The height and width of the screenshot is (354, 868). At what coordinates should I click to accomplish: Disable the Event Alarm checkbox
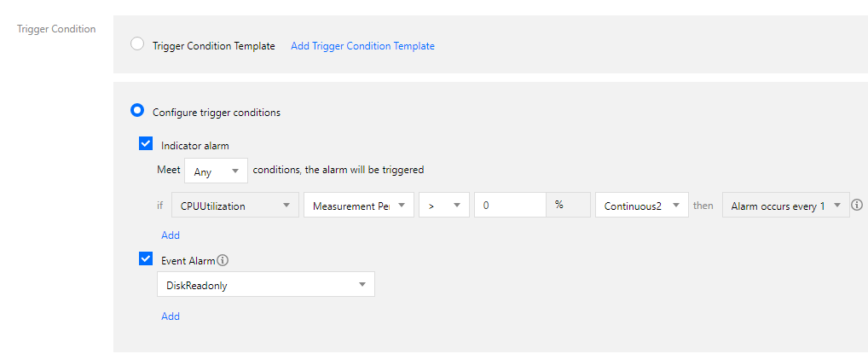click(x=146, y=259)
